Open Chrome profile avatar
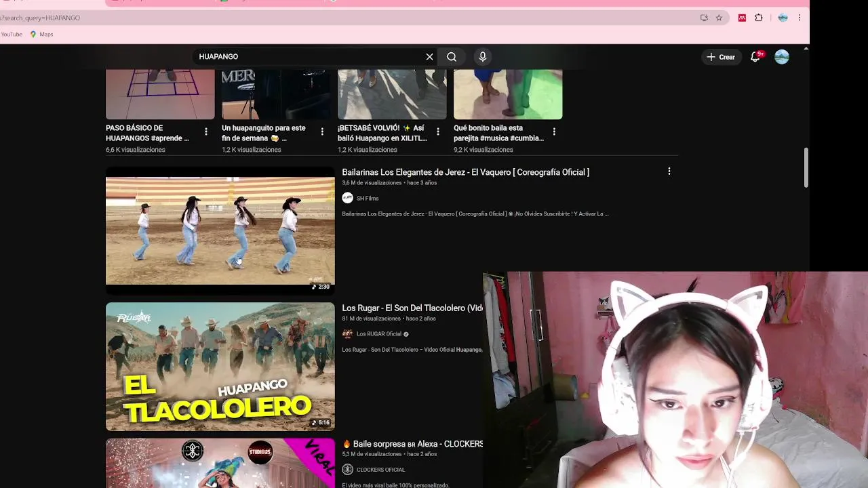The height and width of the screenshot is (488, 868). [x=783, y=18]
